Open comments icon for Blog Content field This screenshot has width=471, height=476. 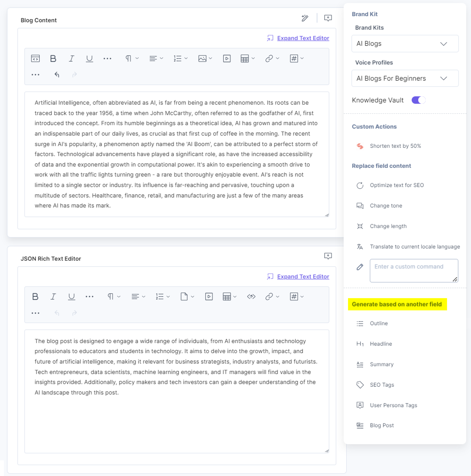tap(328, 18)
